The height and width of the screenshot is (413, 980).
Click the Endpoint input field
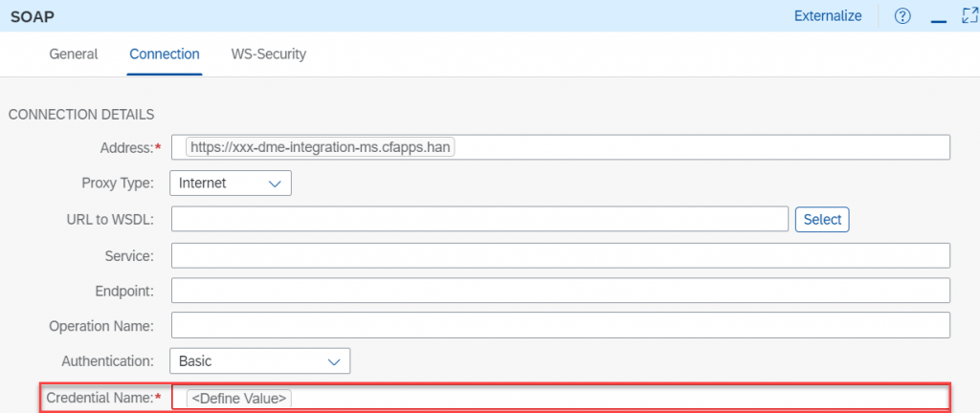click(561, 290)
